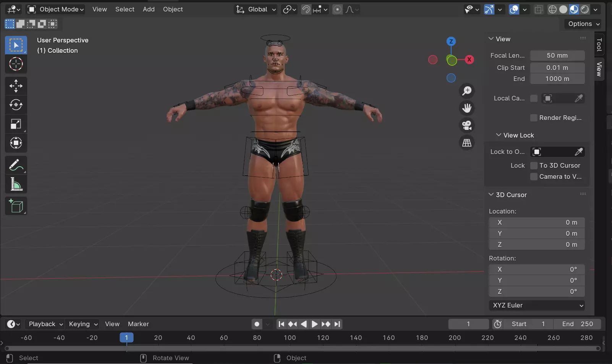612x364 pixels.
Task: Toggle viewport gizmos display
Action: tap(489, 9)
